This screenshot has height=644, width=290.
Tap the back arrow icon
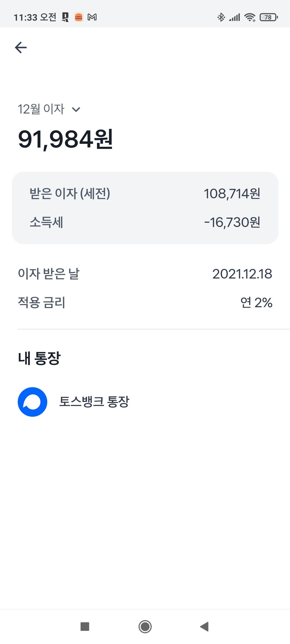[x=21, y=48]
